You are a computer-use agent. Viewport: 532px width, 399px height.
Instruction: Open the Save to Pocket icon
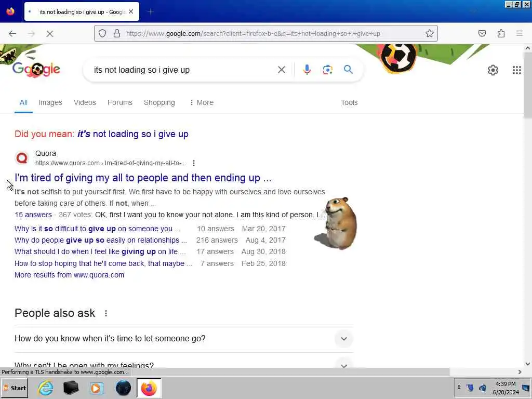pyautogui.click(x=482, y=33)
